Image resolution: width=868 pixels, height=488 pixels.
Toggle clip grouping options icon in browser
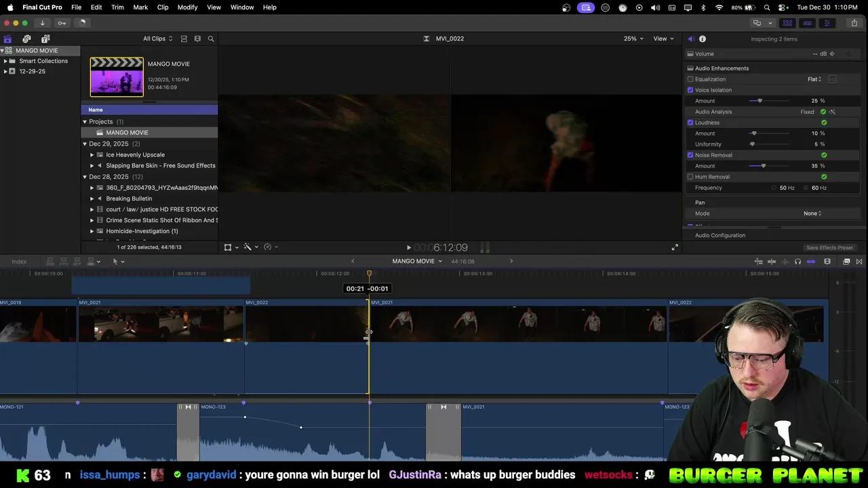click(184, 39)
